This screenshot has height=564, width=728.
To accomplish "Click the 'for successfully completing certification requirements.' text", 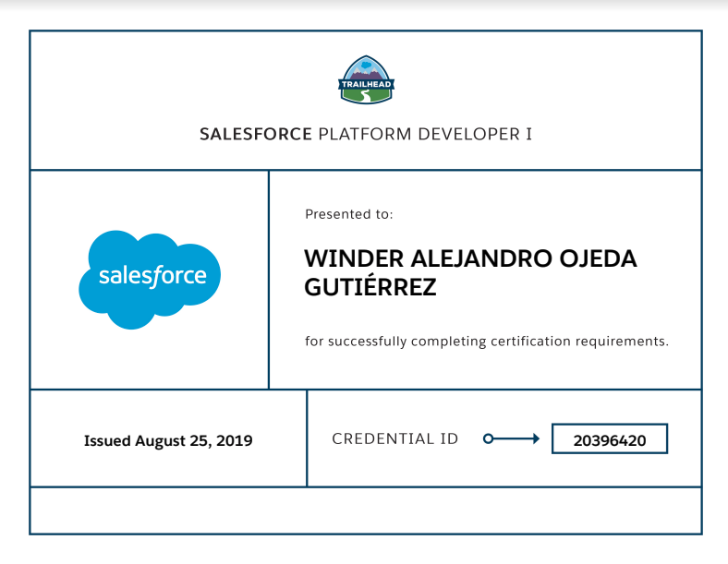I will pos(487,342).
